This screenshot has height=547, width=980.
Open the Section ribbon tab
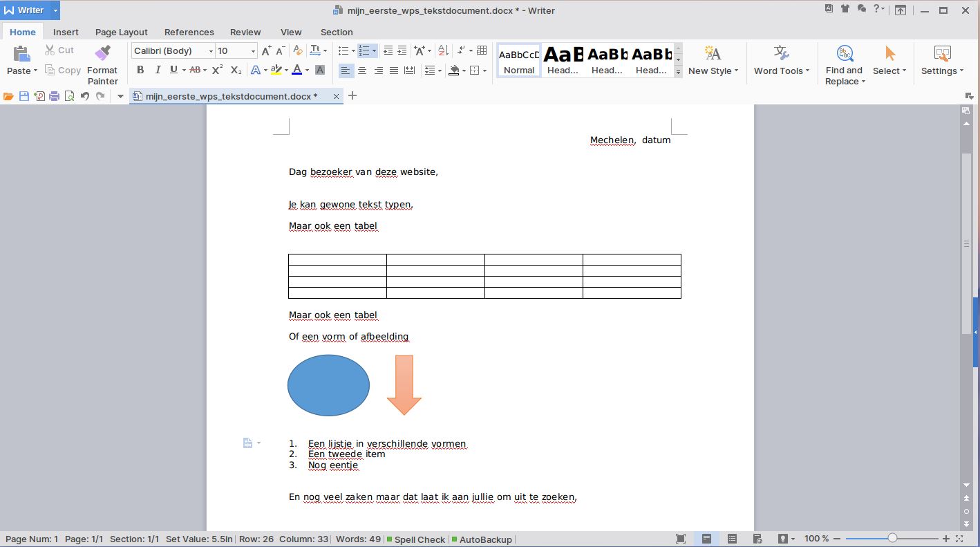[x=337, y=32]
